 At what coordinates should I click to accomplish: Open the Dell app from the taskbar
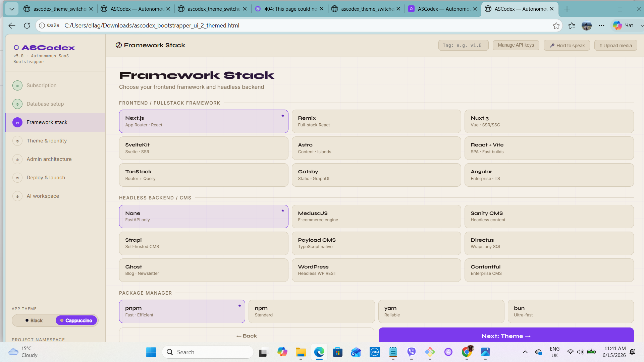[374, 352]
